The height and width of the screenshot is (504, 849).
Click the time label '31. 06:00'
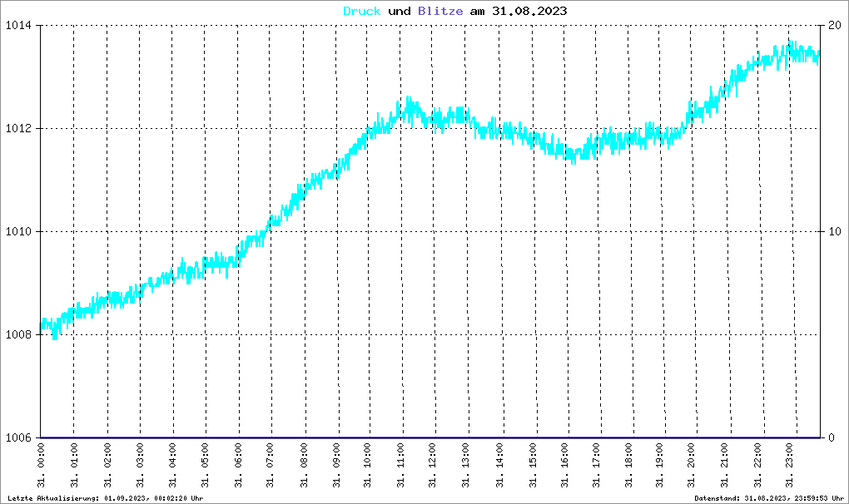pos(238,466)
